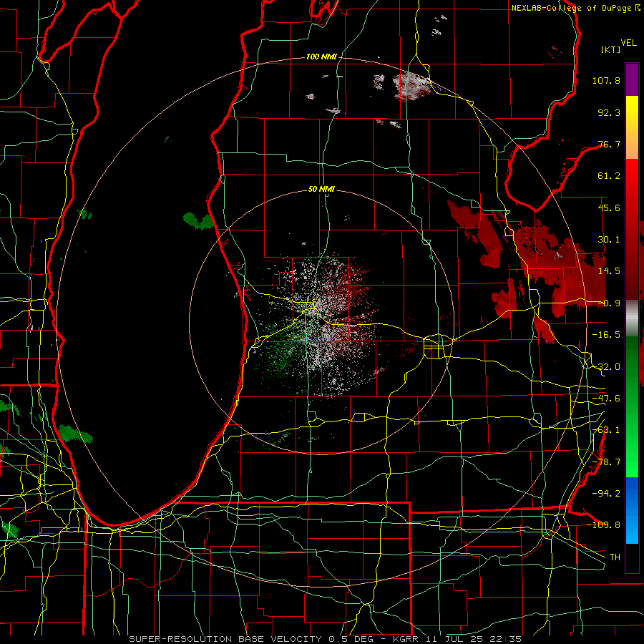
Task: Click the 50 NMI range ring label
Action: [x=321, y=190]
